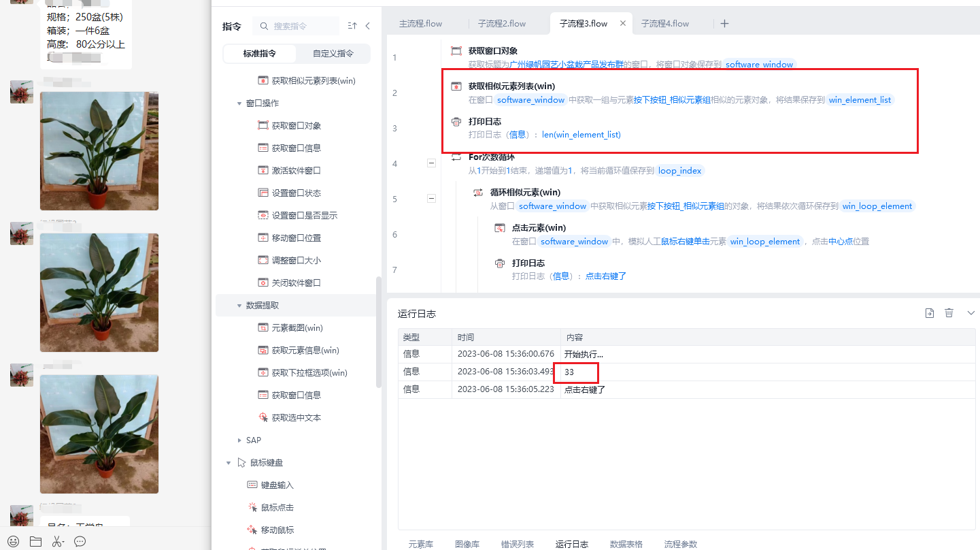Pick the 获取下拉框选项(win) instruction
Image resolution: width=980 pixels, height=550 pixels.
pos(302,372)
